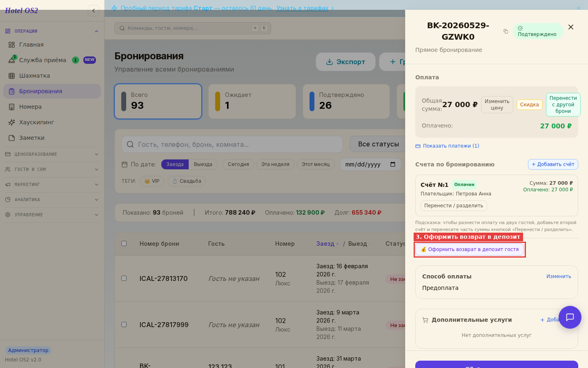Click the Hotel OS2 logo

click(x=21, y=11)
